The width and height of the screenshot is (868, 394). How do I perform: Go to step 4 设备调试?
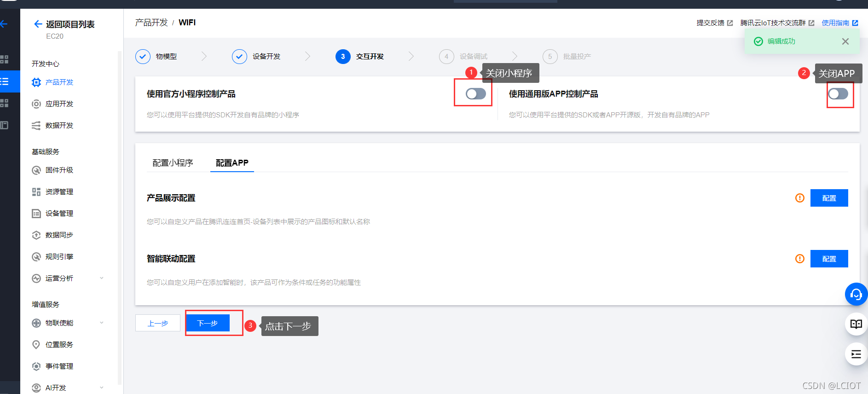[463, 57]
